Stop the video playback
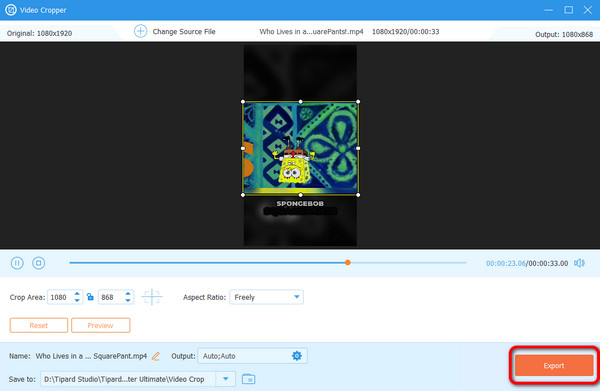This screenshot has width=600, height=391. pyautogui.click(x=39, y=263)
